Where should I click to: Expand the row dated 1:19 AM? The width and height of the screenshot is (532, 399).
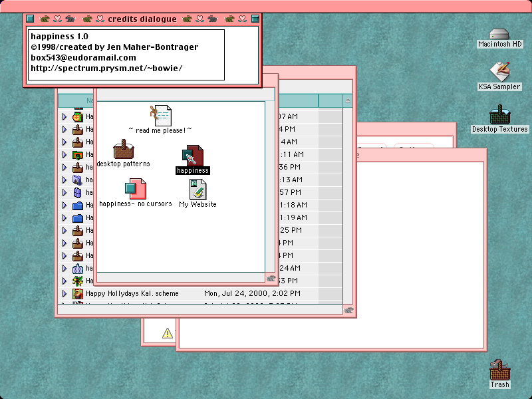65,218
